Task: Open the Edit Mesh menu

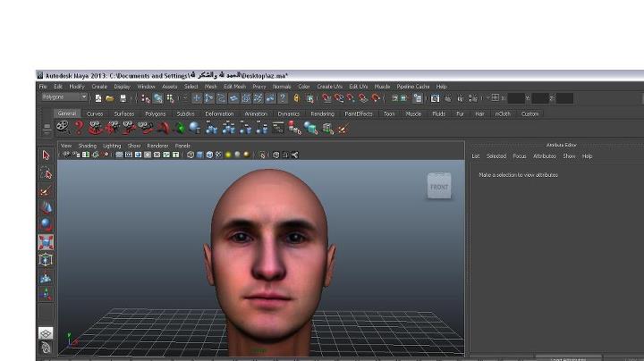Action: pyautogui.click(x=234, y=87)
